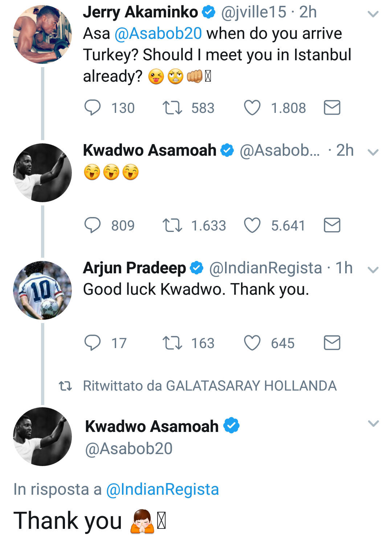
Task: Retweet Kwadwo Asamoah's emoji tweet
Action: click(x=172, y=225)
